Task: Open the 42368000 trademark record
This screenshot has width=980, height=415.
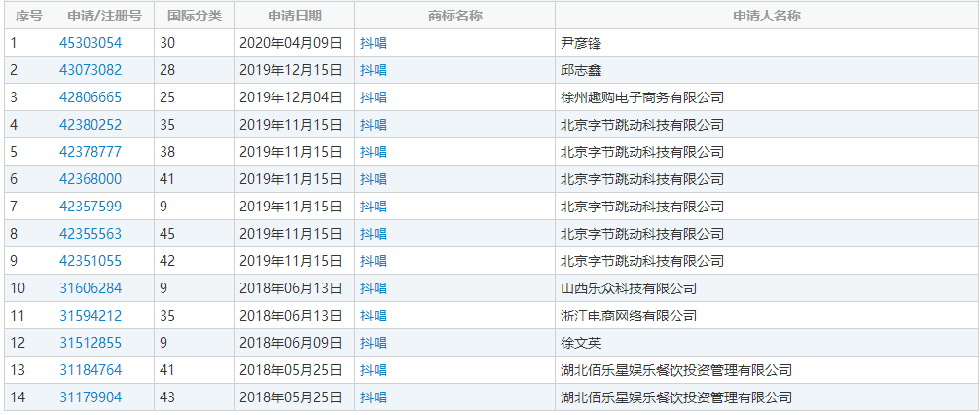Action: [x=91, y=179]
